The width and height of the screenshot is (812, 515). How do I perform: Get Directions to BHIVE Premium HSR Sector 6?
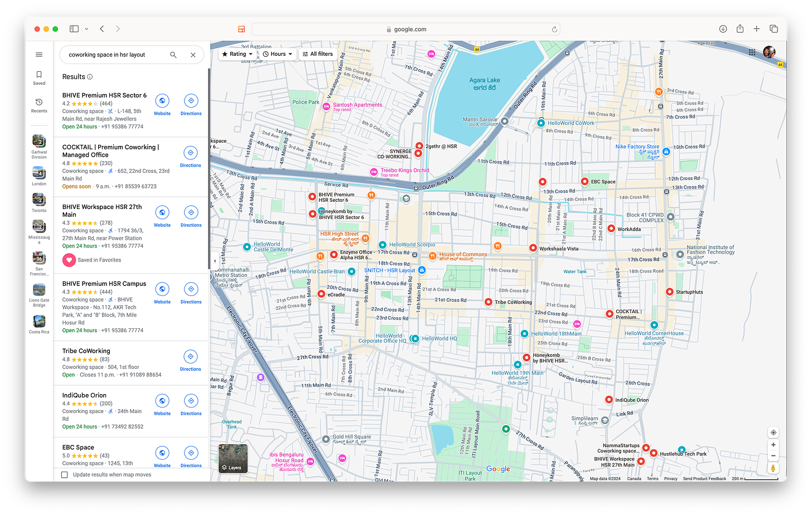pyautogui.click(x=191, y=104)
